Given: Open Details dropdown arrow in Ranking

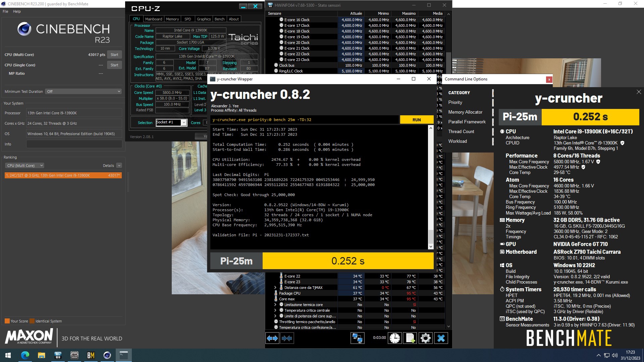Looking at the screenshot, I should pyautogui.click(x=119, y=166).
